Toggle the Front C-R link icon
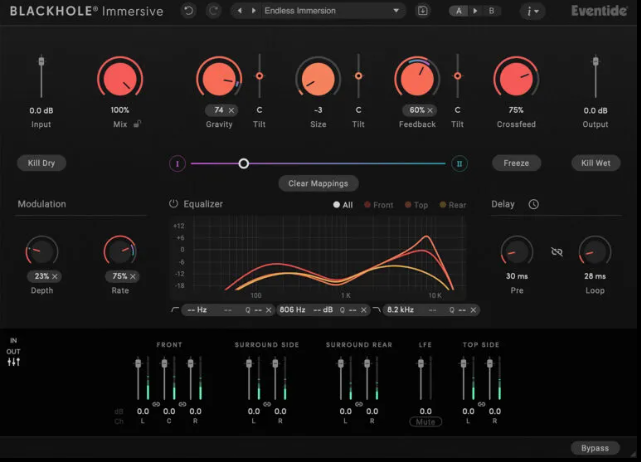 pyautogui.click(x=182, y=404)
